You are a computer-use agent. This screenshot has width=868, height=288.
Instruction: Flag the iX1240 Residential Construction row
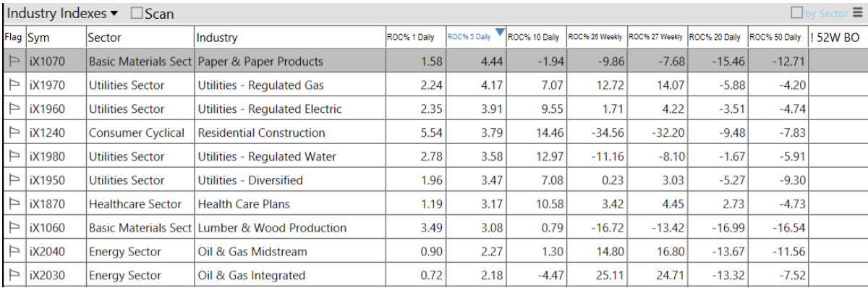[x=13, y=133]
